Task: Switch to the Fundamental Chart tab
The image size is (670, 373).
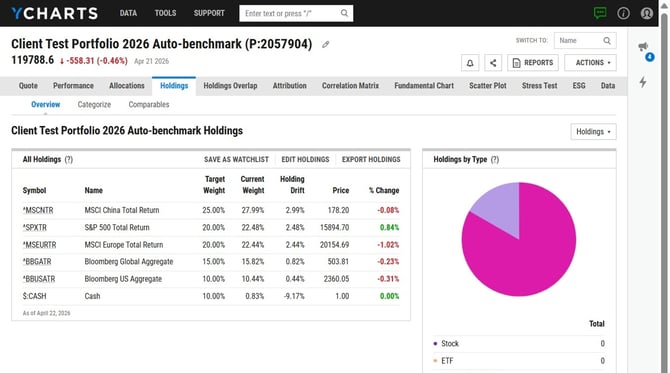Action: [424, 86]
